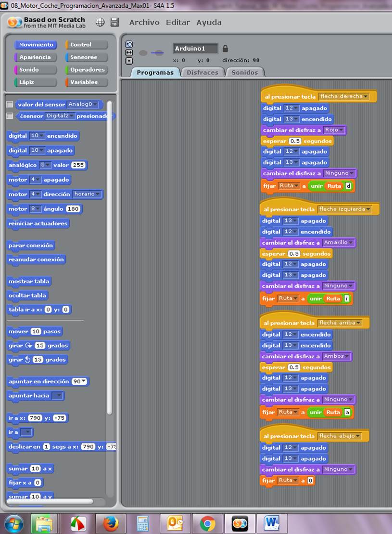The image size is (392, 534).
Task: Select the Control block category
Action: click(x=87, y=45)
